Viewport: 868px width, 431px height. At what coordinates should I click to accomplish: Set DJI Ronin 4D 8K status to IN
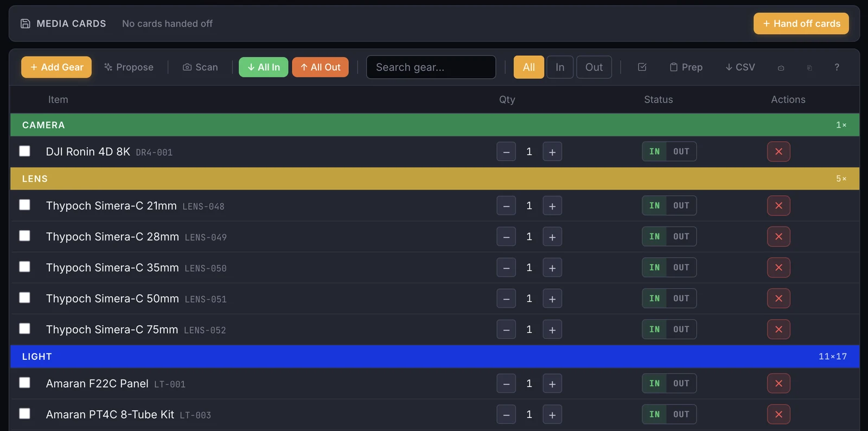(655, 152)
